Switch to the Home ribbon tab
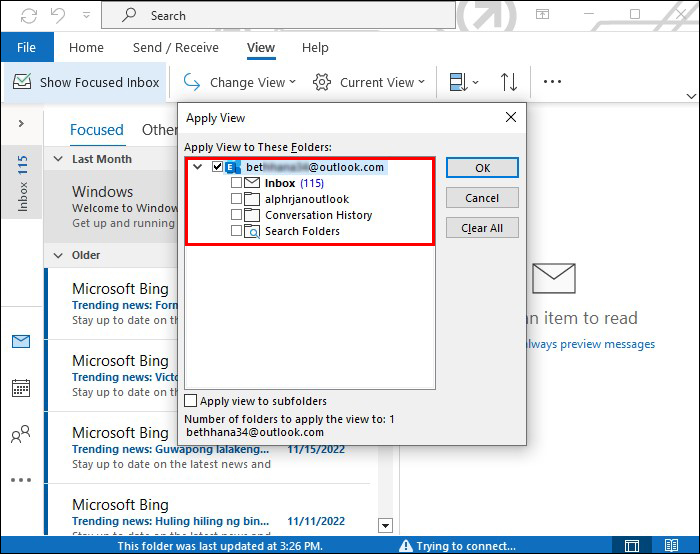 (86, 47)
